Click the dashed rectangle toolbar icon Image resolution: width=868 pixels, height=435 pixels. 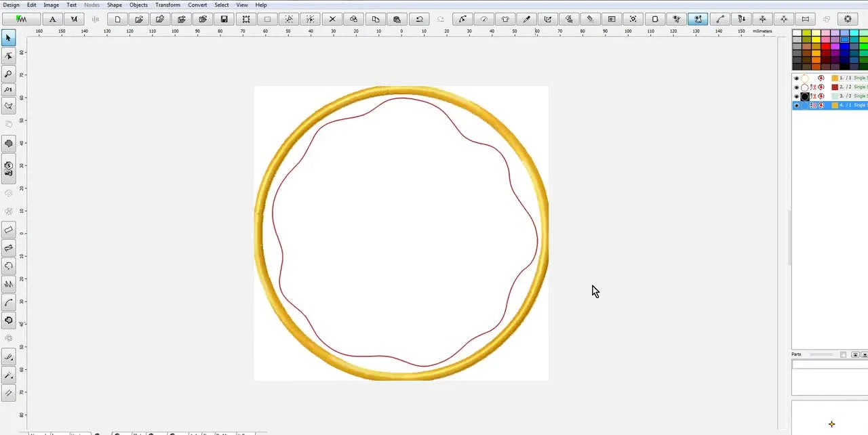pos(267,19)
